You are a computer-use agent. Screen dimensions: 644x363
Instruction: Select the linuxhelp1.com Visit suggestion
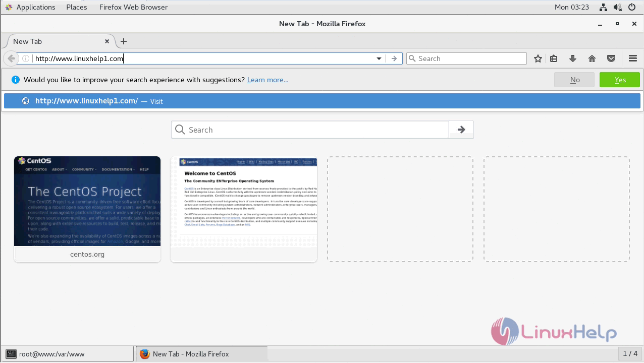pyautogui.click(x=322, y=101)
